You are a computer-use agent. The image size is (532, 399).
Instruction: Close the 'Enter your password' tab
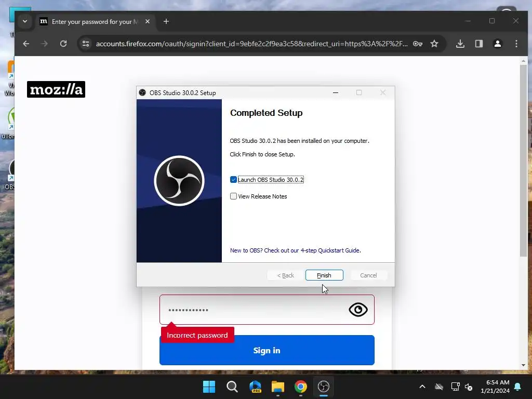(x=147, y=21)
